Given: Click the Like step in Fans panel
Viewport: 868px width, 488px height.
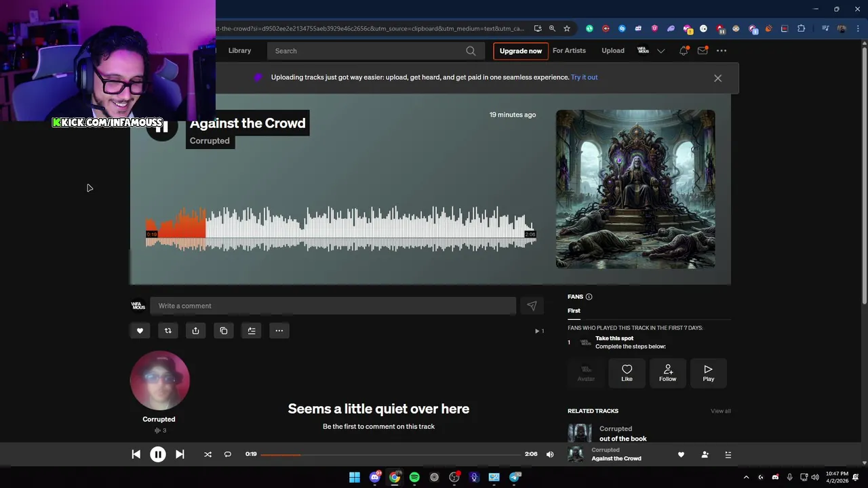Looking at the screenshot, I should point(627,373).
